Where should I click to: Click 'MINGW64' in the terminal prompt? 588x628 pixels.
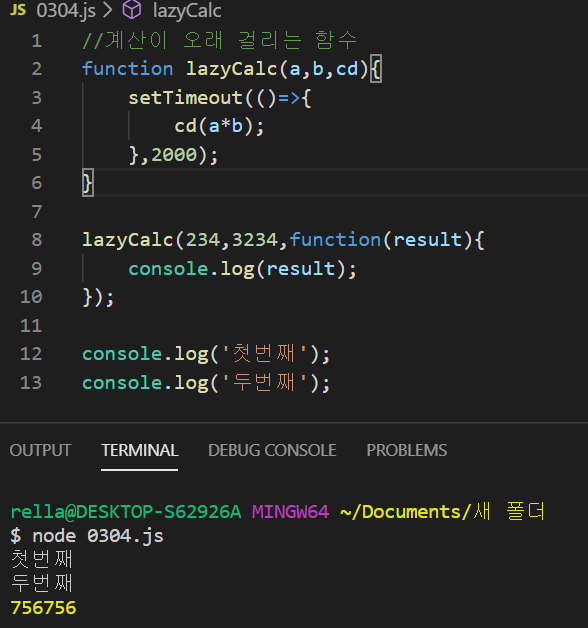click(290, 511)
